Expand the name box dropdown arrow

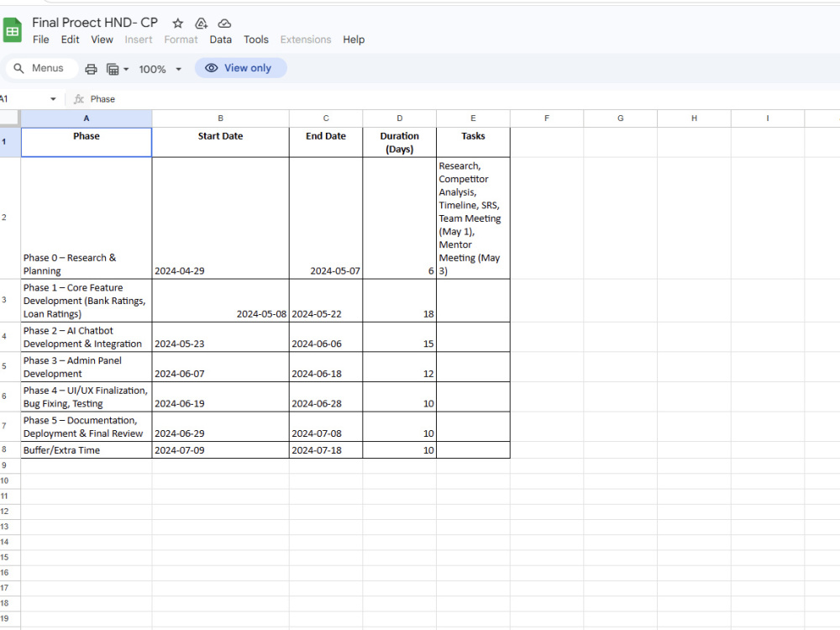pyautogui.click(x=53, y=99)
